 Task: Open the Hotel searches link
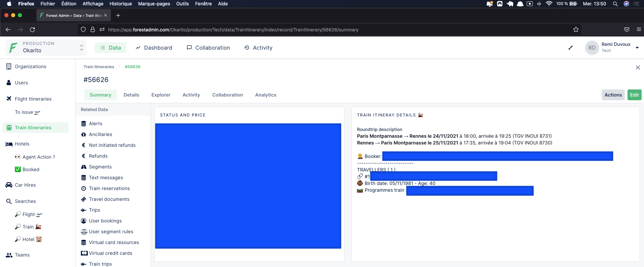(28, 239)
